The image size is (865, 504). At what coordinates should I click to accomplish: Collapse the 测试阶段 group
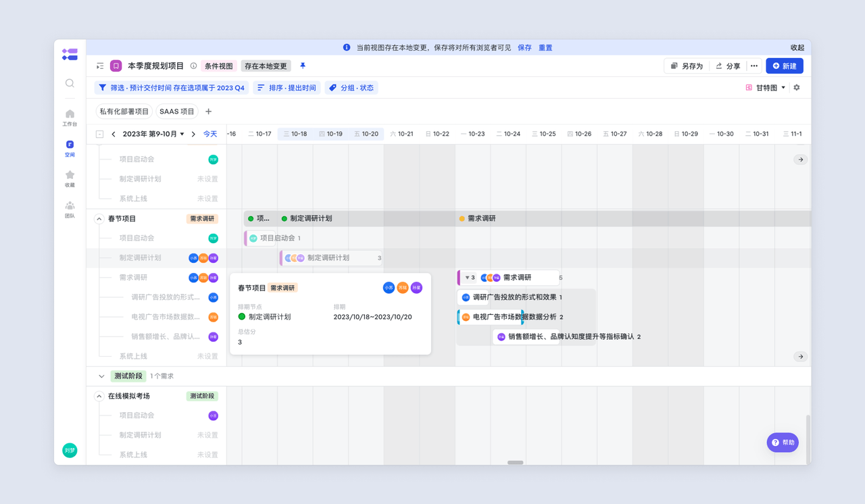(x=101, y=376)
